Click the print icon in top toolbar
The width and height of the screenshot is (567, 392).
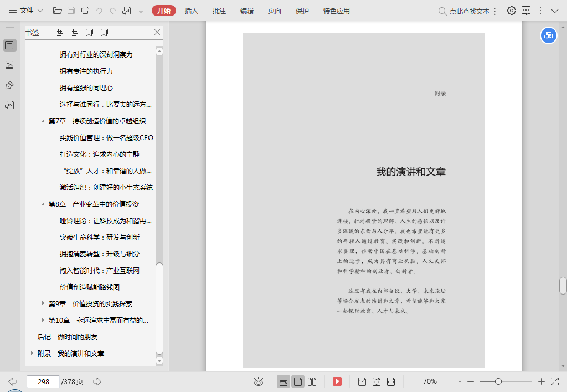click(85, 11)
